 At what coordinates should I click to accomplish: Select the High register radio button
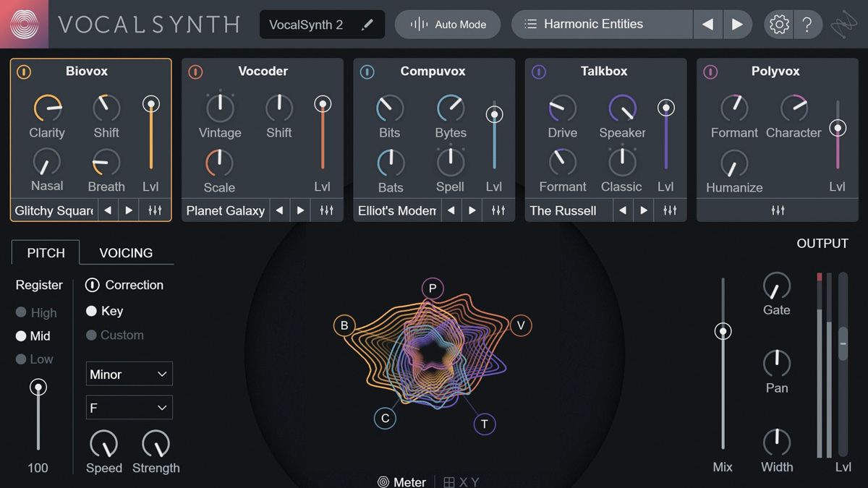click(22, 312)
